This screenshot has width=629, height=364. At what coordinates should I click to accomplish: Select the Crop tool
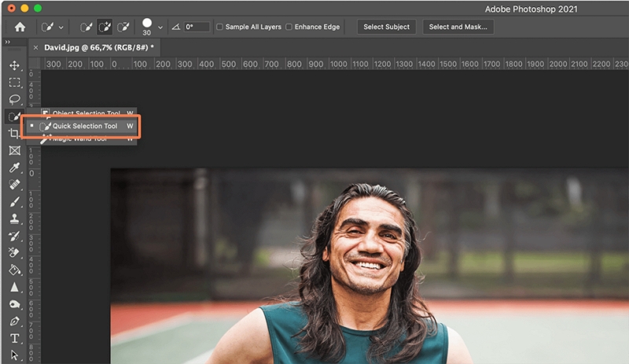tap(14, 134)
